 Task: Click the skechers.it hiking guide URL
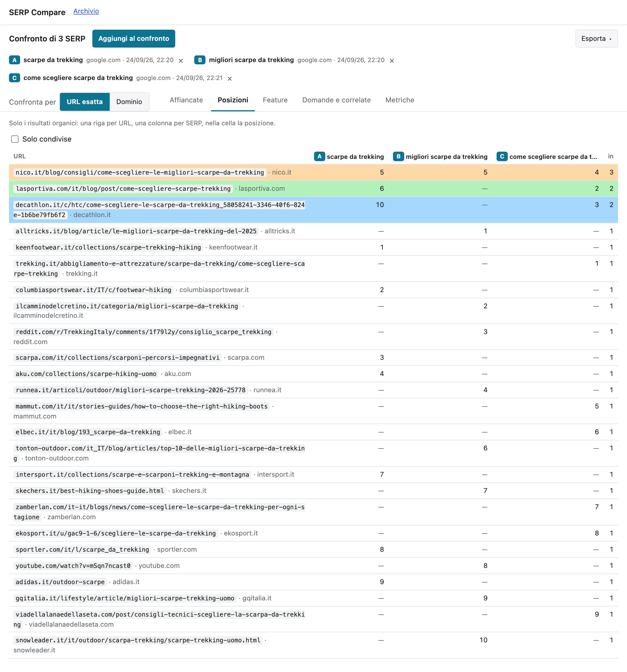coord(90,491)
